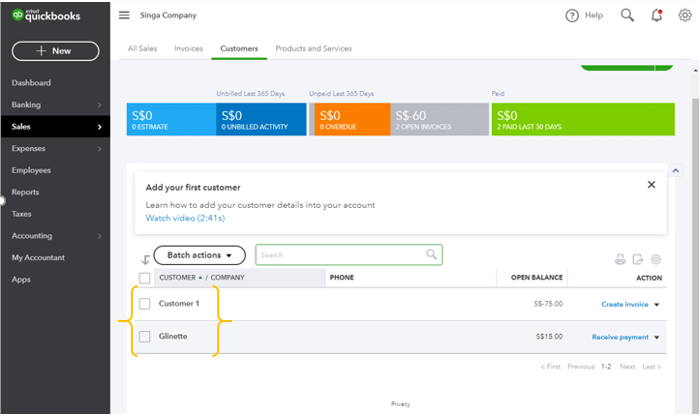Click the Previous pagination link
Image resolution: width=700 pixels, height=417 pixels.
(581, 367)
